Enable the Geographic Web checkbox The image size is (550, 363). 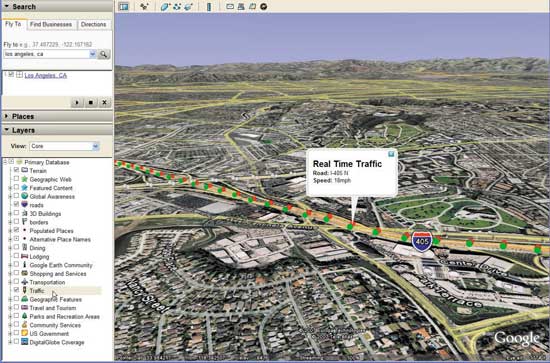16,179
